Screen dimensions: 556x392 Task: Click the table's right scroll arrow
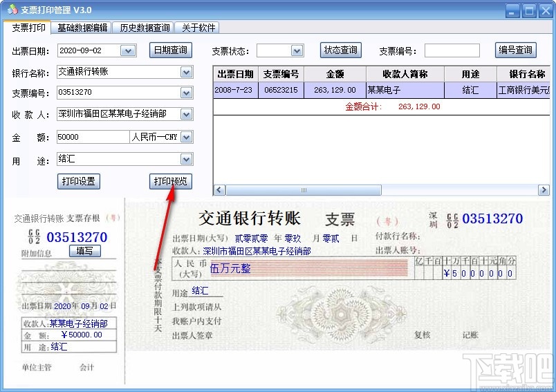[x=544, y=190]
